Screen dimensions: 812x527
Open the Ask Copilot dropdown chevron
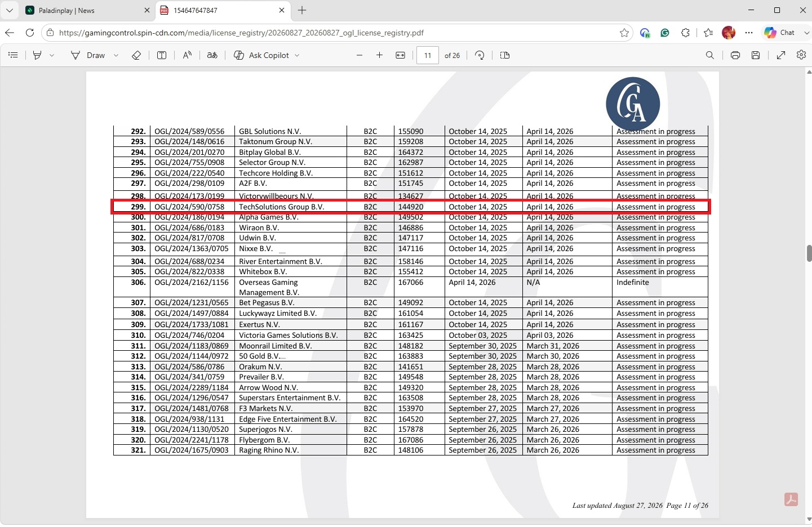coord(297,55)
